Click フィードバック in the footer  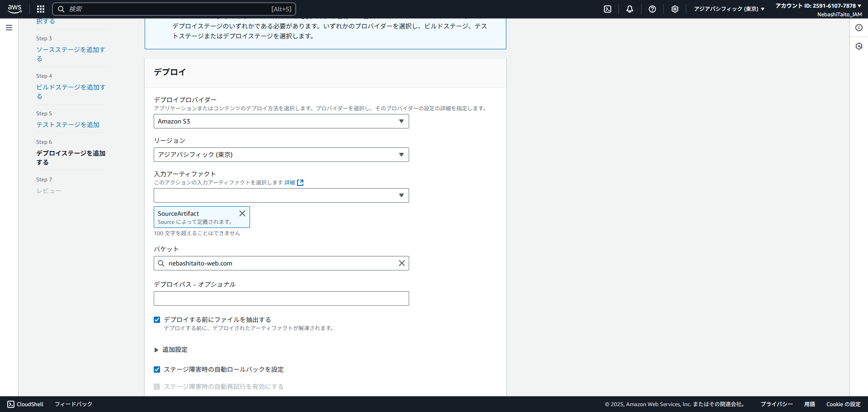pyautogui.click(x=73, y=404)
